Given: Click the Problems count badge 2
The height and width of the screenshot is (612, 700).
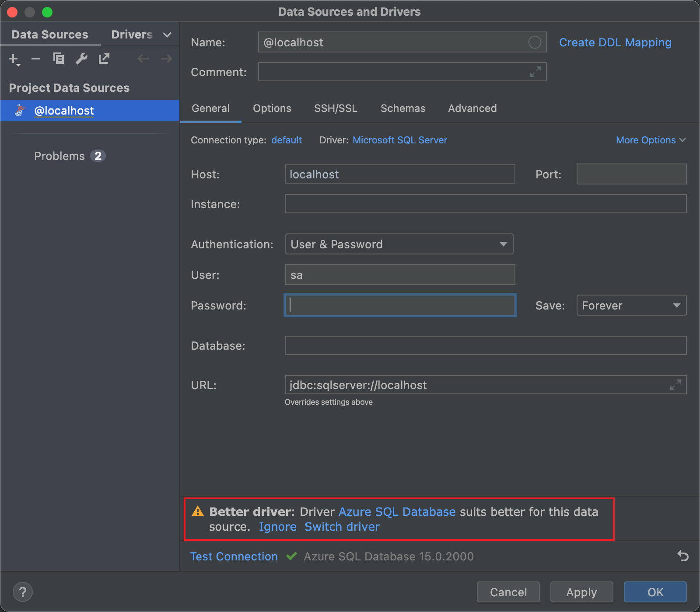Looking at the screenshot, I should (98, 156).
